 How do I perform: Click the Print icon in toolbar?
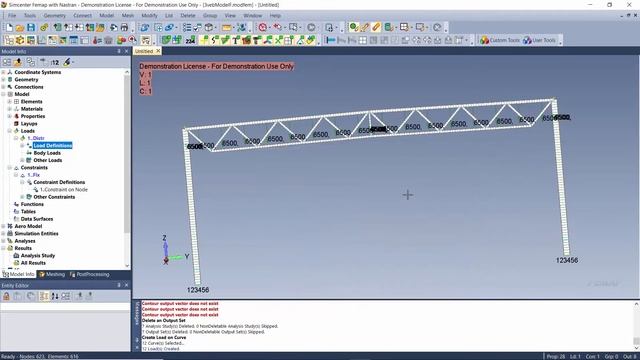124,28
